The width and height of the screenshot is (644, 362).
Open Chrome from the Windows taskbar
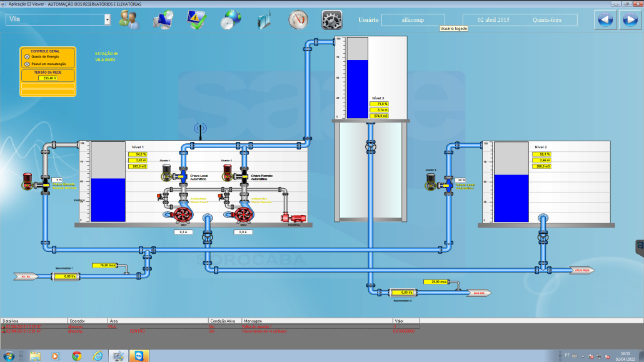[x=76, y=355]
